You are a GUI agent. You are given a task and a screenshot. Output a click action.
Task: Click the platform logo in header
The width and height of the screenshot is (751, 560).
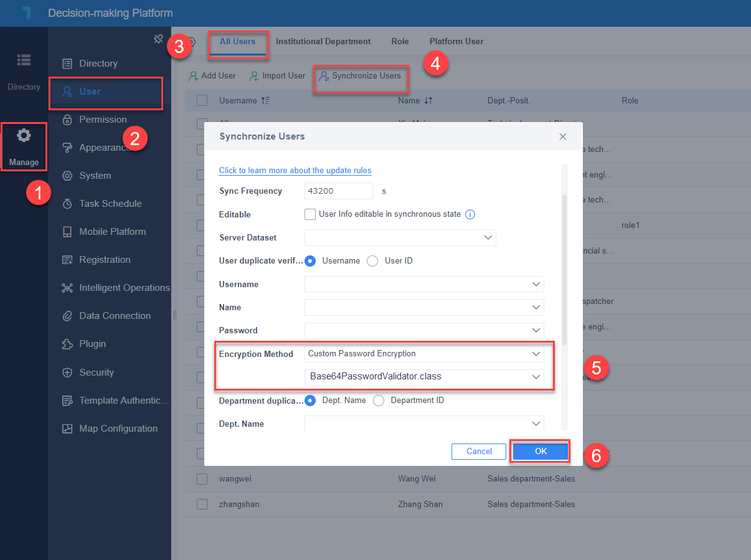tap(25, 13)
